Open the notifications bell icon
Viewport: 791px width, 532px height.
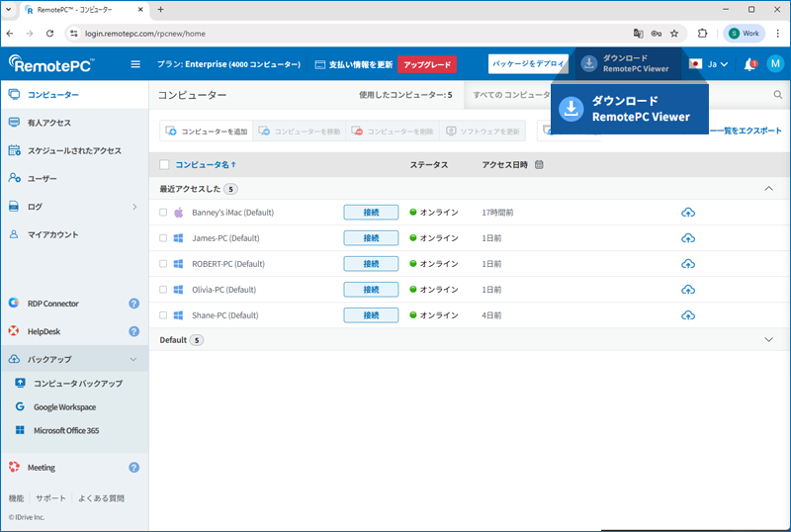click(750, 64)
